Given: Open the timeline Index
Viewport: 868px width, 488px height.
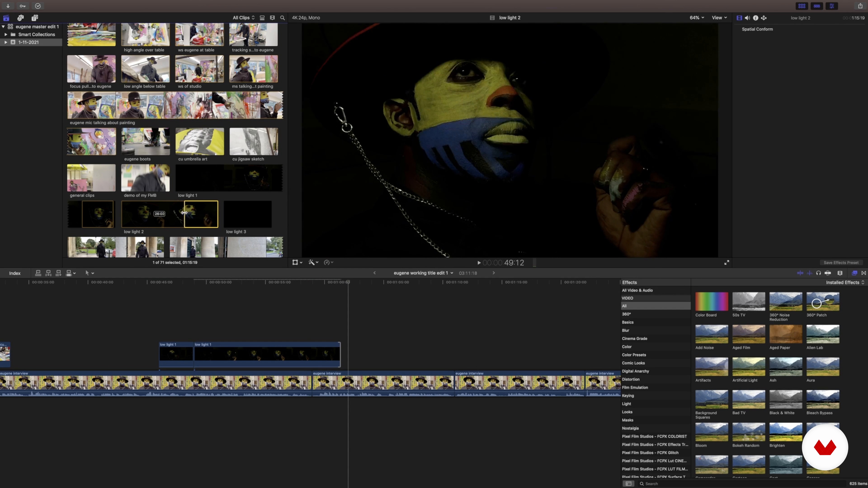Looking at the screenshot, I should [x=15, y=273].
